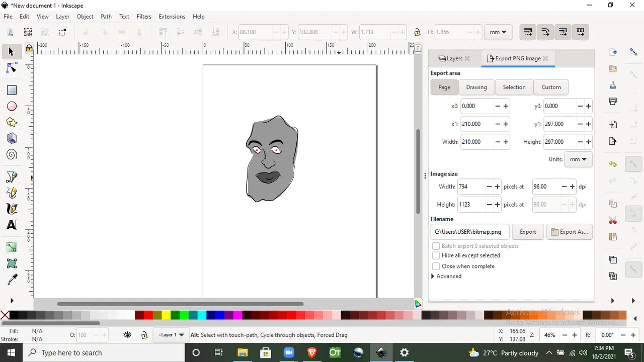Image resolution: width=644 pixels, height=362 pixels.
Task: Choose Selection export area
Action: coord(514,87)
